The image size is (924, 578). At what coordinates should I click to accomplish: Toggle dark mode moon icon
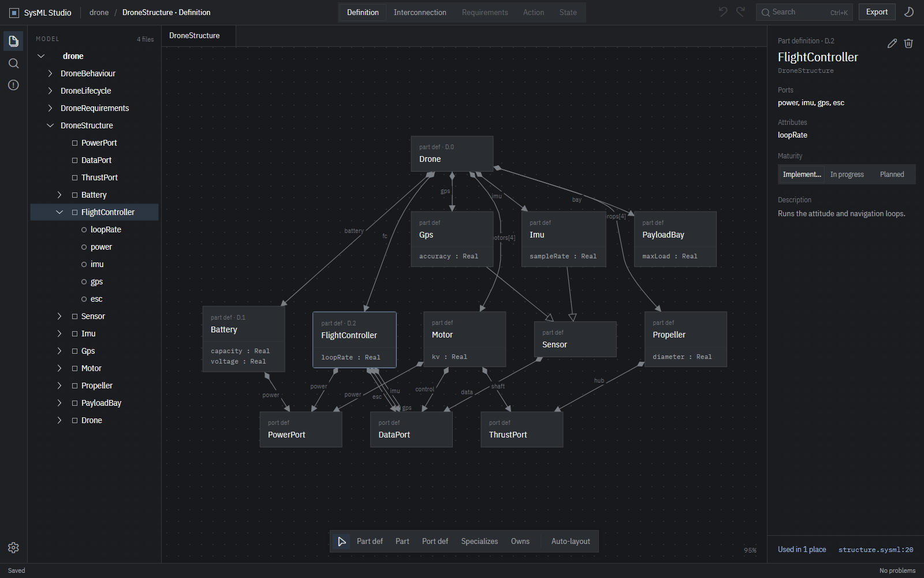(x=908, y=12)
